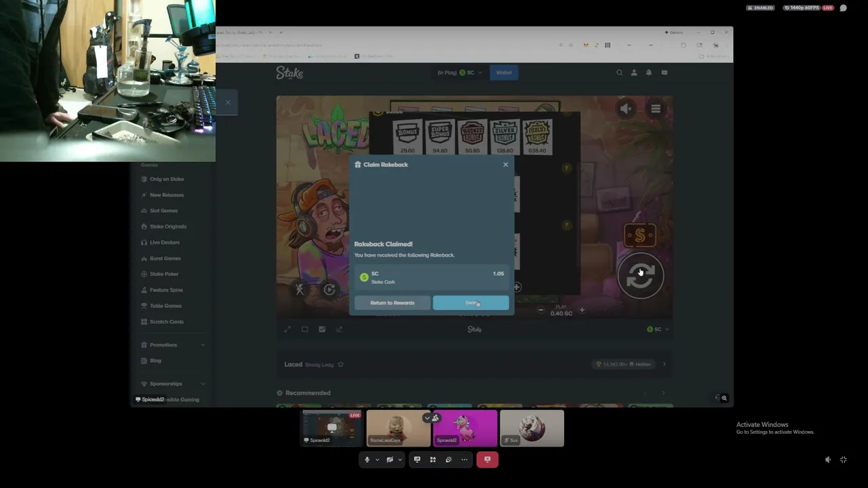Open microphone options arrow in call controls
The width and height of the screenshot is (868, 488).
tap(377, 460)
